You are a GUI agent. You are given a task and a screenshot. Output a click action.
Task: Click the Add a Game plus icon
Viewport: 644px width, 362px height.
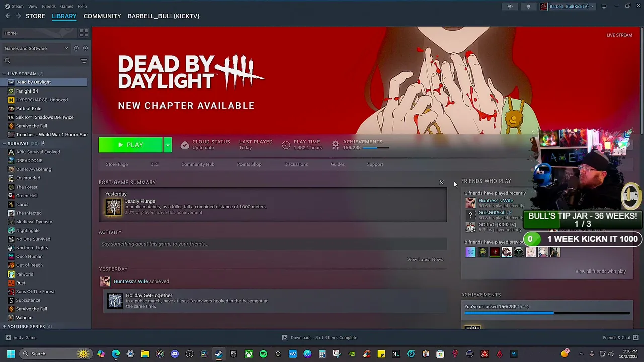[8, 337]
